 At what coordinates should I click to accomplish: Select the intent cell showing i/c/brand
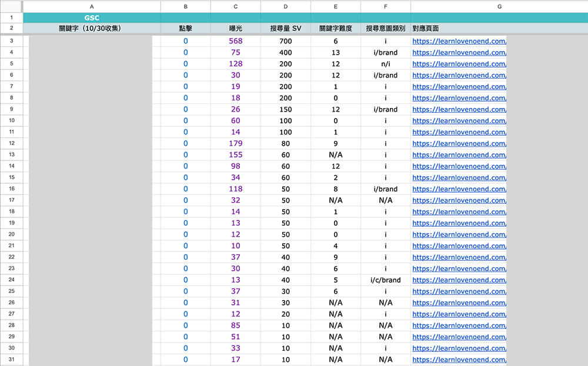click(x=386, y=280)
